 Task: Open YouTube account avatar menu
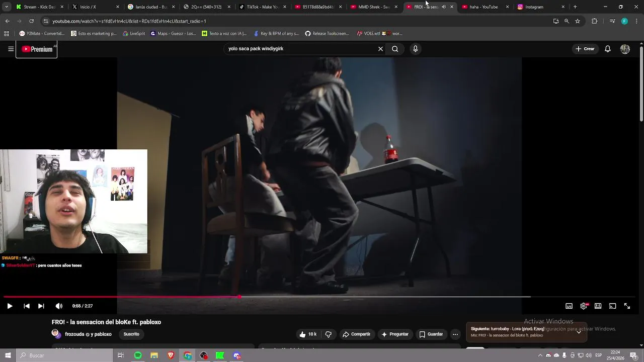[625, 49]
